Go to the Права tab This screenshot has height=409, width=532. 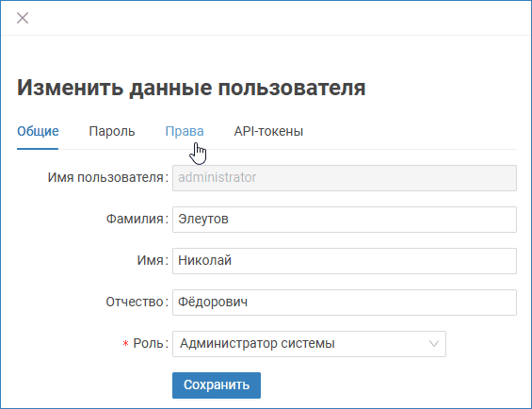[x=185, y=131]
